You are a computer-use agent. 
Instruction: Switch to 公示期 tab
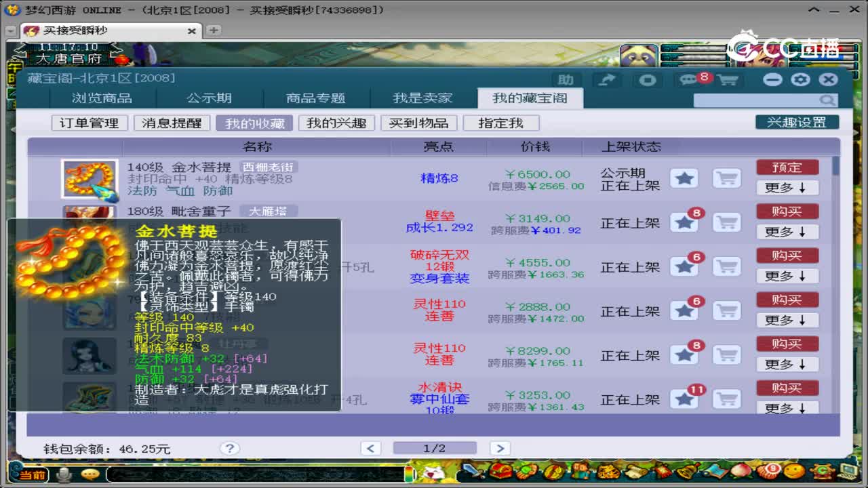click(209, 98)
